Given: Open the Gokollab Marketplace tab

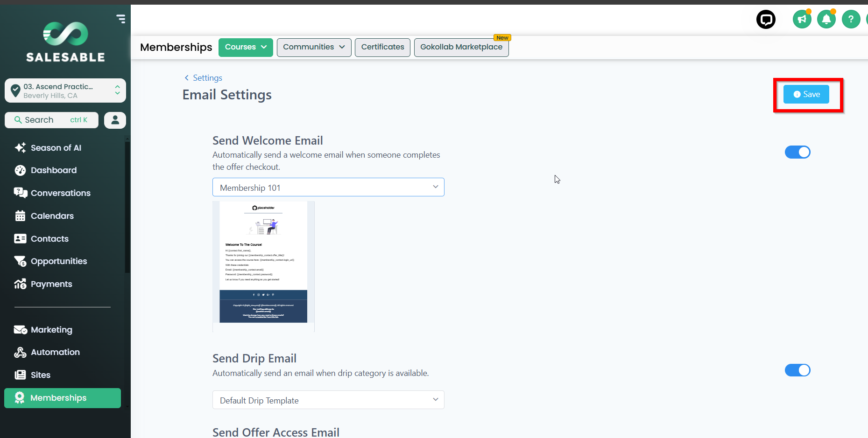Looking at the screenshot, I should pos(461,47).
